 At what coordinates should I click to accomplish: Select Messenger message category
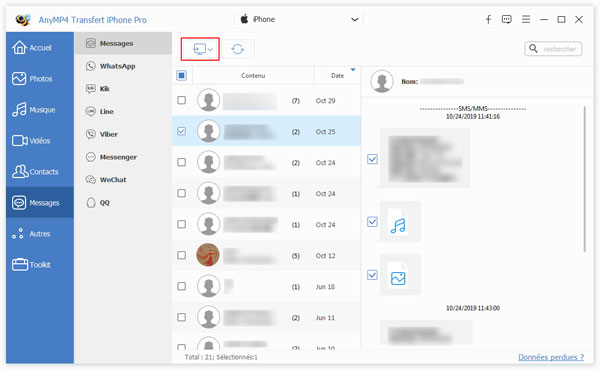(x=123, y=157)
